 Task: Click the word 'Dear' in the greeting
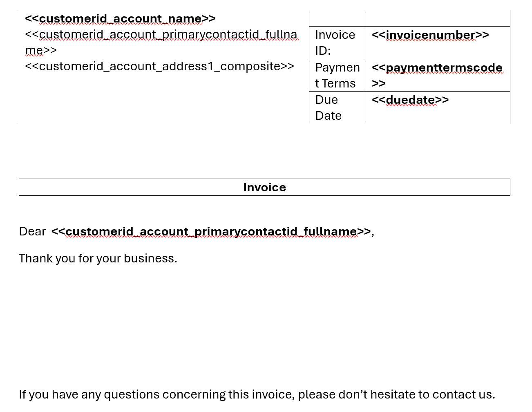pyautogui.click(x=32, y=231)
